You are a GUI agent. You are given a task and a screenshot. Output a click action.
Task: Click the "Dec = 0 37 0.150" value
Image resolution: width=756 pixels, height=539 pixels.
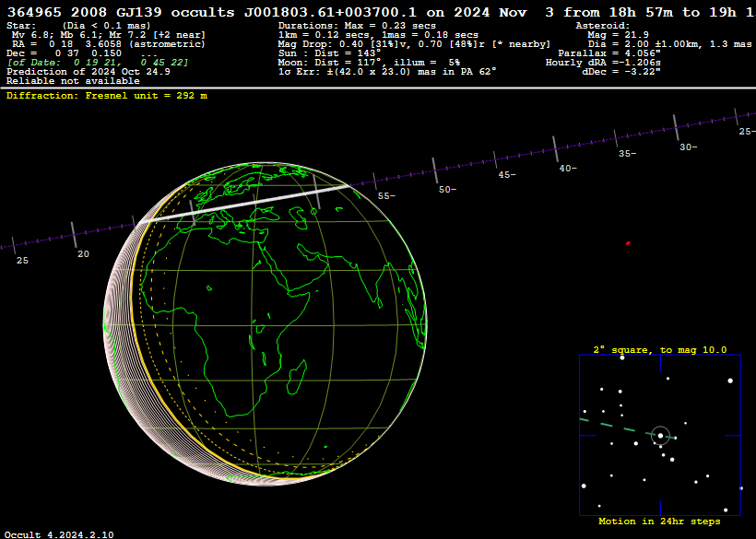65,53
